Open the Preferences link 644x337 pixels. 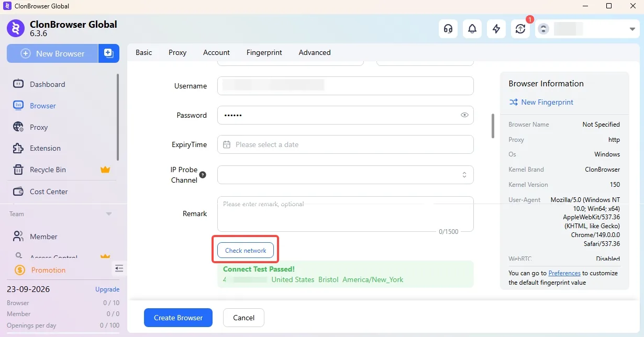564,273
